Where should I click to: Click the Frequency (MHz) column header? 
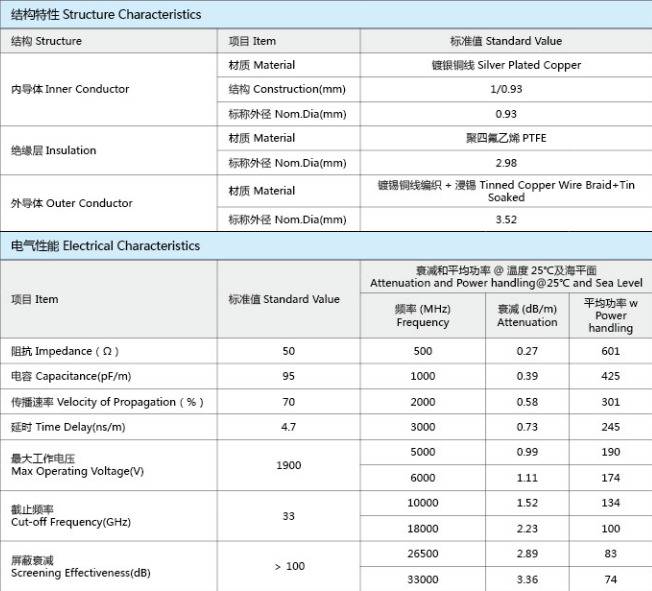422,316
